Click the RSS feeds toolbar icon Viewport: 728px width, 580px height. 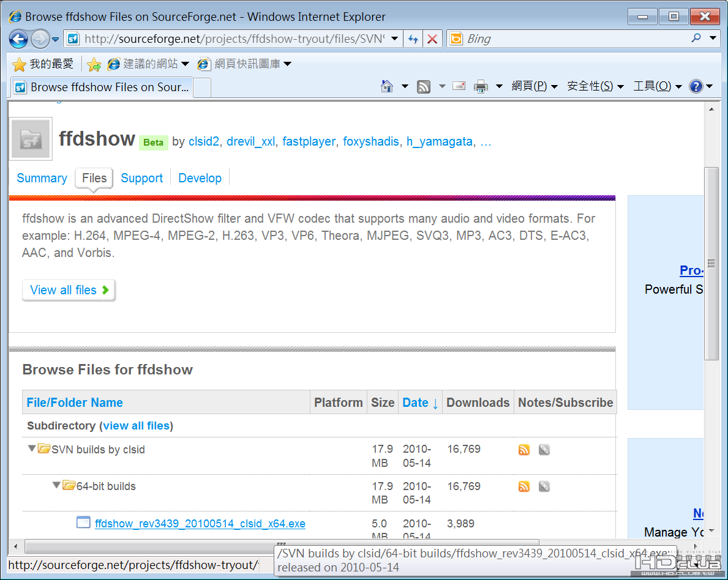pyautogui.click(x=424, y=86)
